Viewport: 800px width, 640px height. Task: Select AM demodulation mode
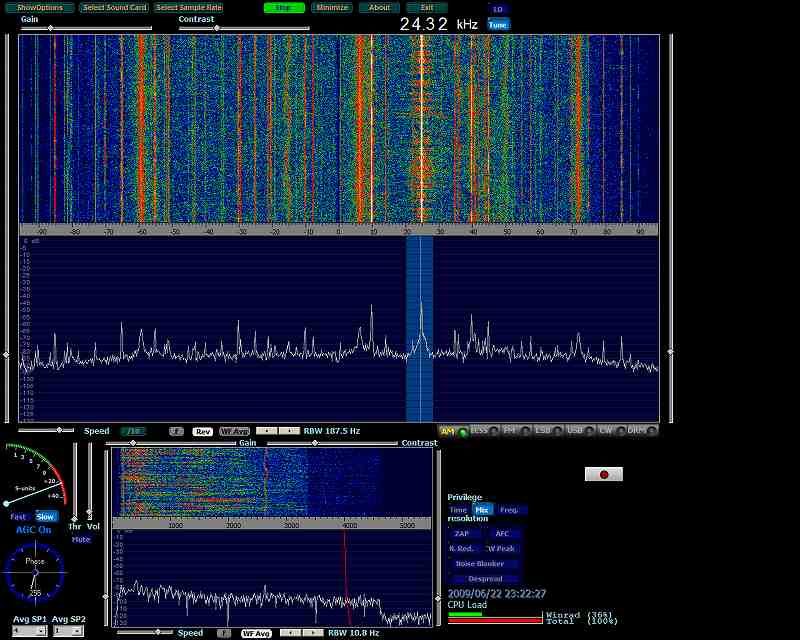click(447, 431)
